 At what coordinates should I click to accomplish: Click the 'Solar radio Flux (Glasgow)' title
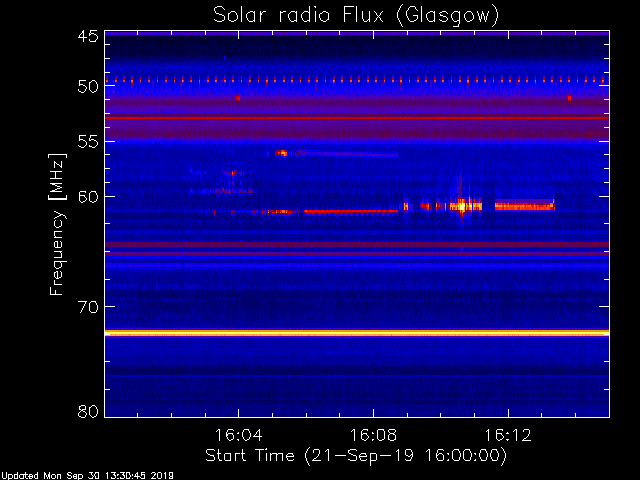click(356, 16)
